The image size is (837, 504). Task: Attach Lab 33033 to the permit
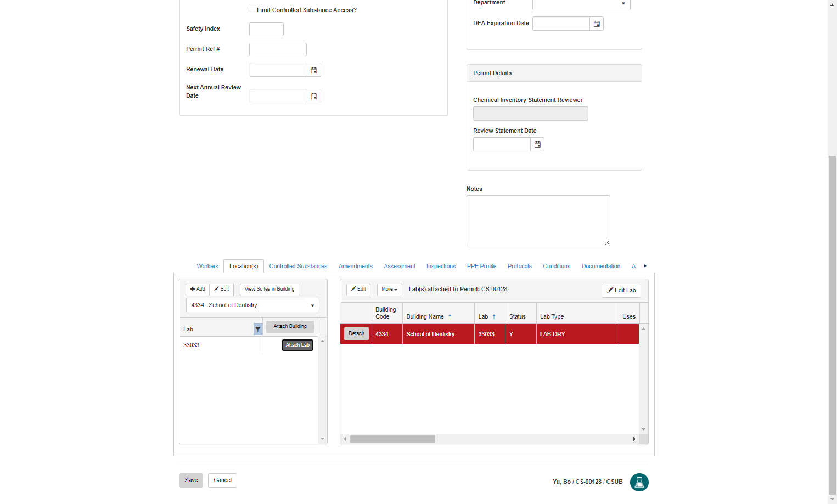tap(297, 345)
